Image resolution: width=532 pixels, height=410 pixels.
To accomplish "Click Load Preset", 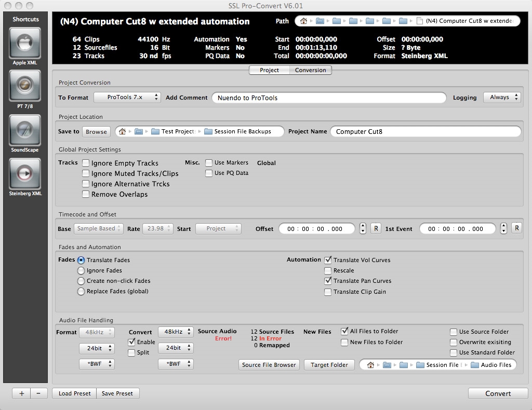I will 74,393.
